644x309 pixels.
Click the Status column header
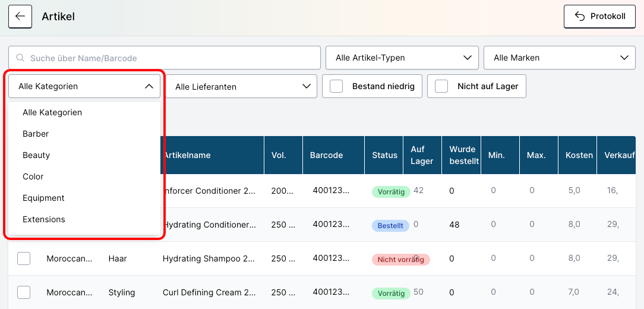[x=384, y=155]
